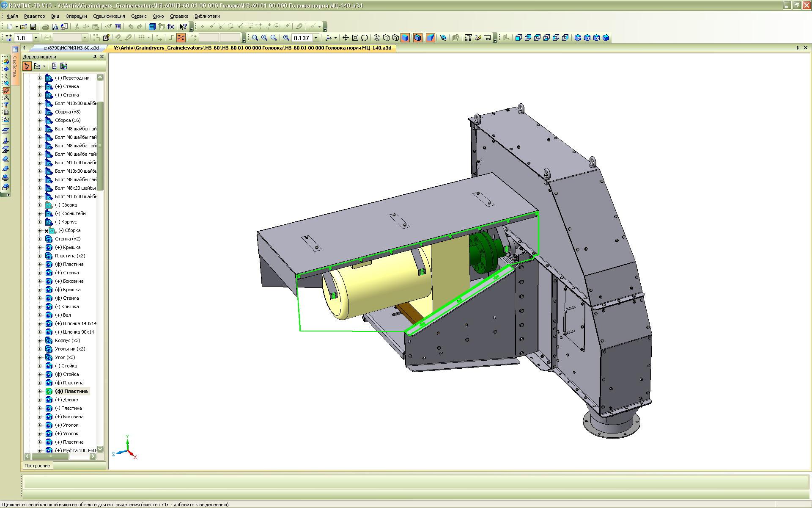Open the zoom scale 0.137 dropdown

315,38
